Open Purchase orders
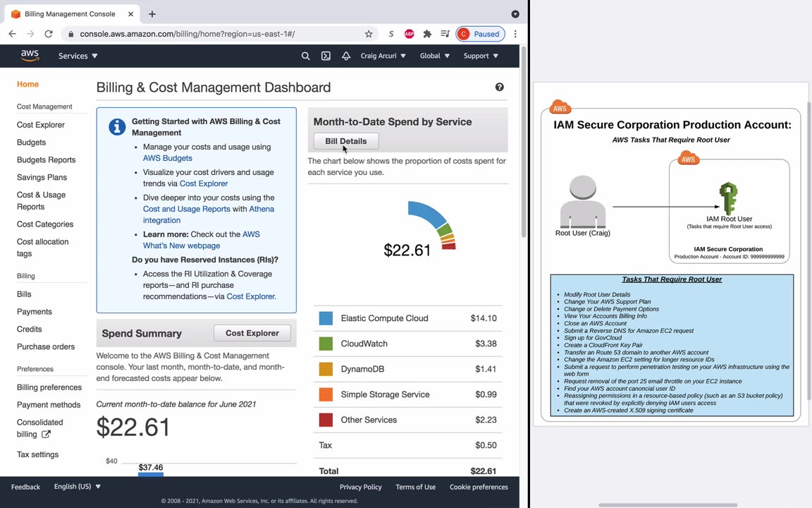 coord(46,347)
